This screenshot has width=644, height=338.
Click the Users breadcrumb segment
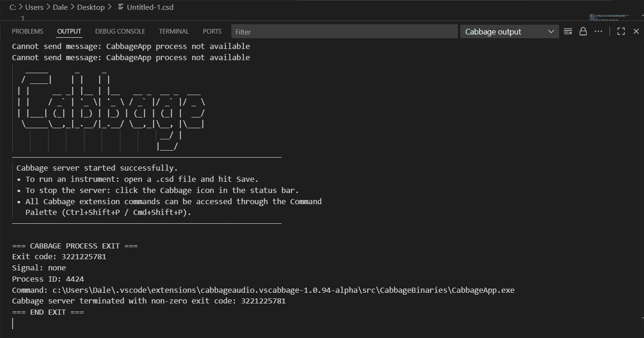(x=35, y=7)
